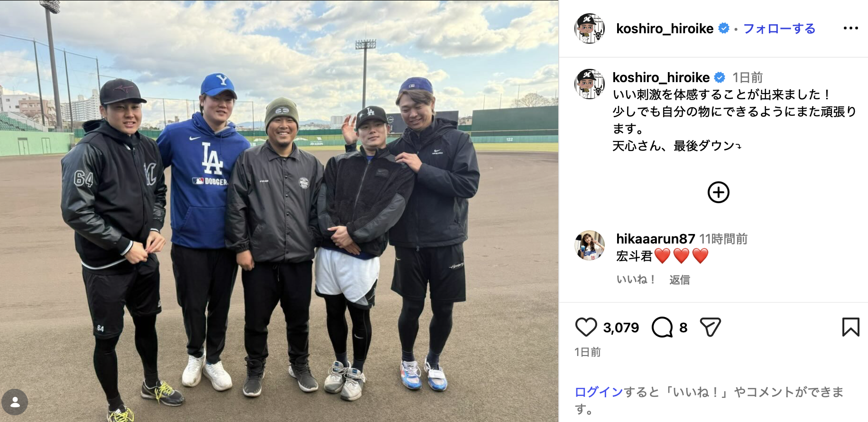Open comments via the speech bubble icon
The image size is (868, 422).
(662, 328)
